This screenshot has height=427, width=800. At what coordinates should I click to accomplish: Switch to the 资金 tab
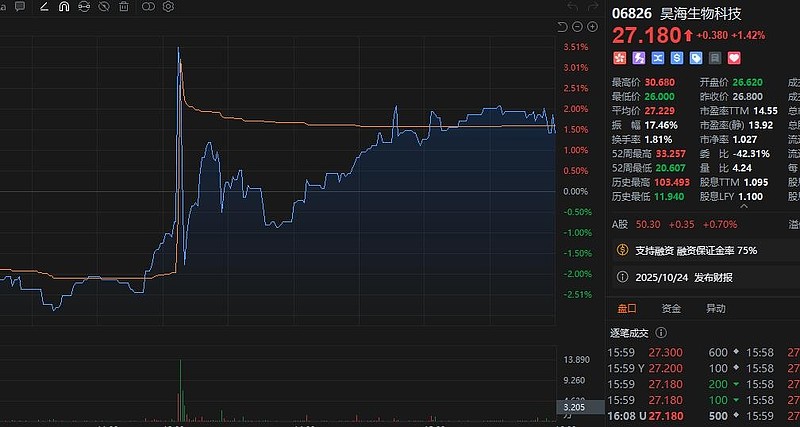671,309
